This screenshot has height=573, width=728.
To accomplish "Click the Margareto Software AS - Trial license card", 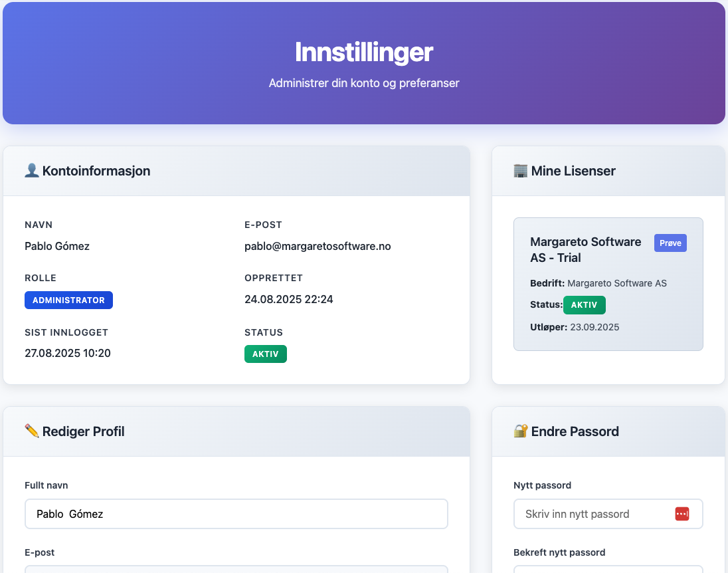I will coord(608,284).
